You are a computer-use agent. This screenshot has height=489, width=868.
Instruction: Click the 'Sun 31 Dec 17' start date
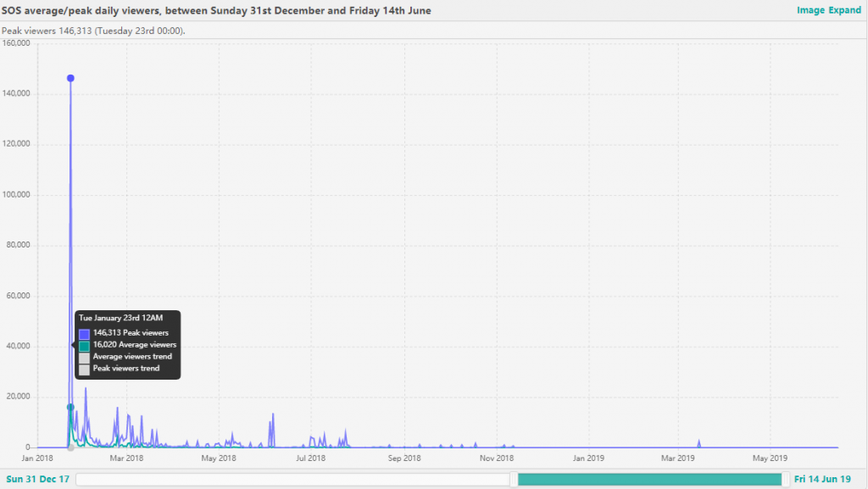37,479
